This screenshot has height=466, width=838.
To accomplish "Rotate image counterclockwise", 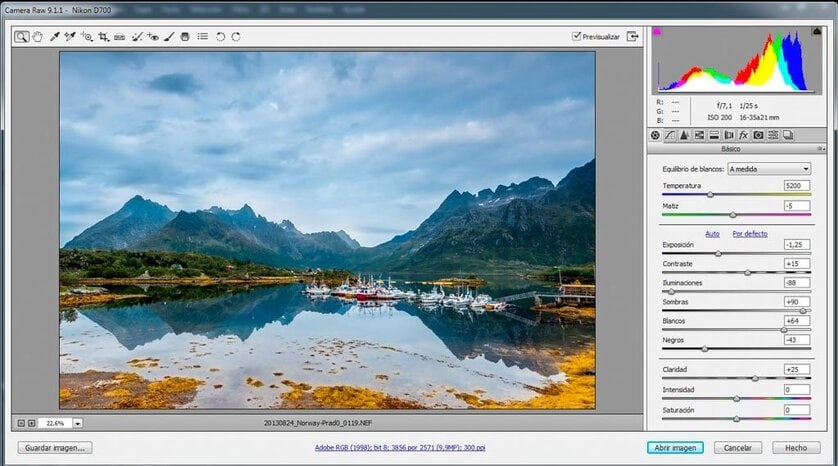I will [x=220, y=37].
